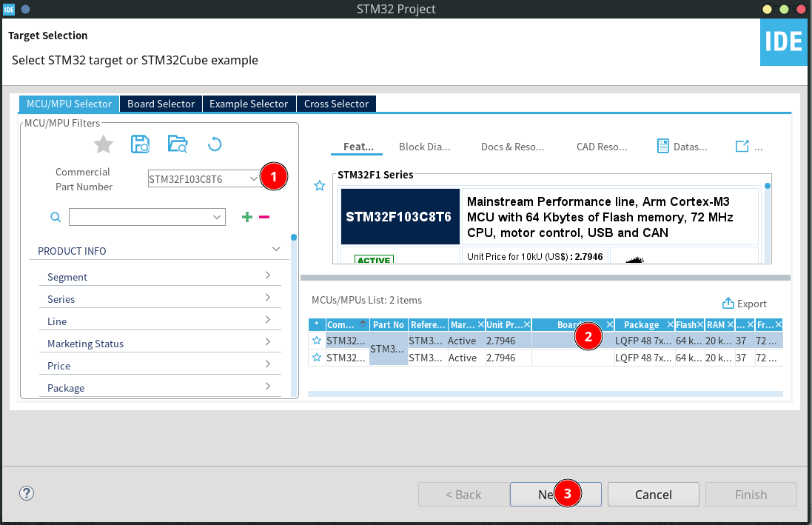Reset all MCU/MPU filters with the circular arrow
The width and height of the screenshot is (812, 525).
(215, 144)
